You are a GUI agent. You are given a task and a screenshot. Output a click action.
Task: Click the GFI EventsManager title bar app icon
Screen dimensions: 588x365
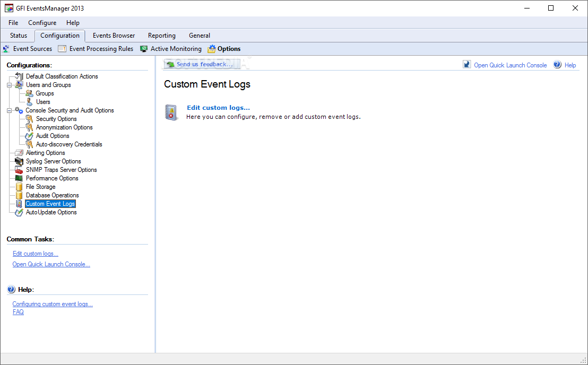coord(8,8)
